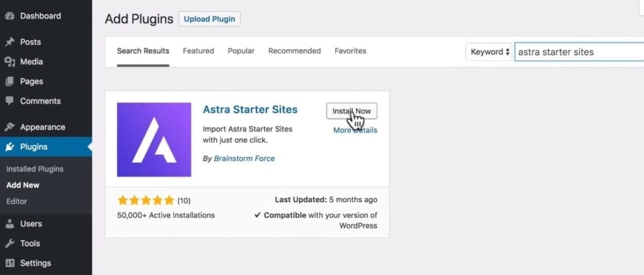644x275 pixels.
Task: Select the Plugins menu label
Action: click(34, 147)
